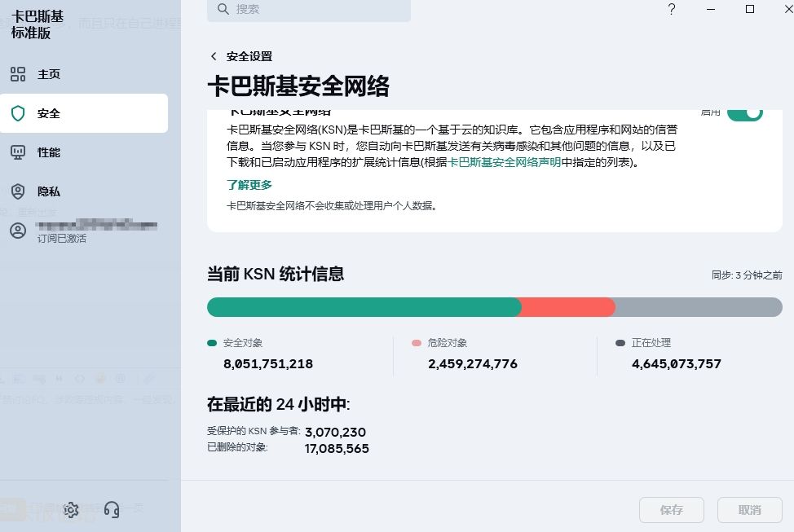Click the 保存 button
Image resolution: width=794 pixels, height=532 pixels.
click(x=672, y=510)
